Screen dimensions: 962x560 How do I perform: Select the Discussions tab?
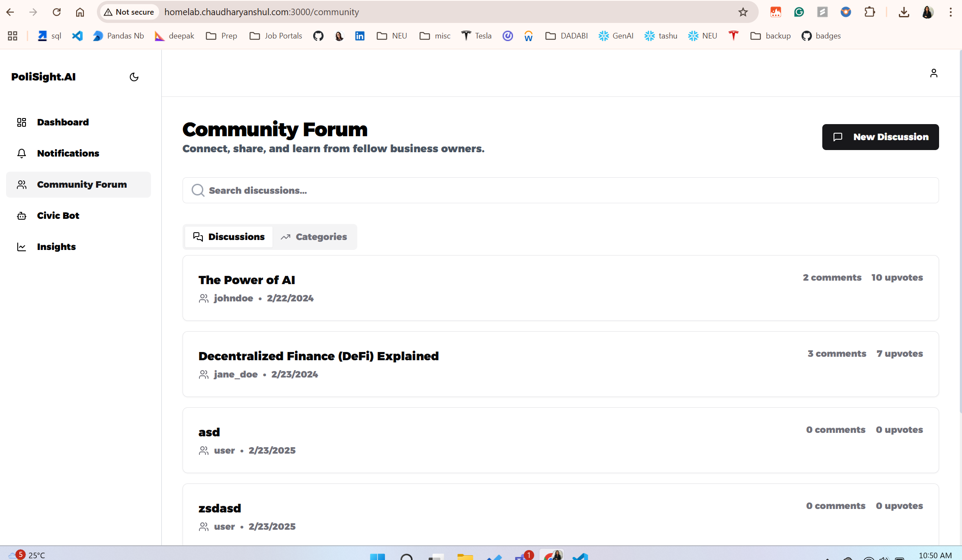(229, 237)
